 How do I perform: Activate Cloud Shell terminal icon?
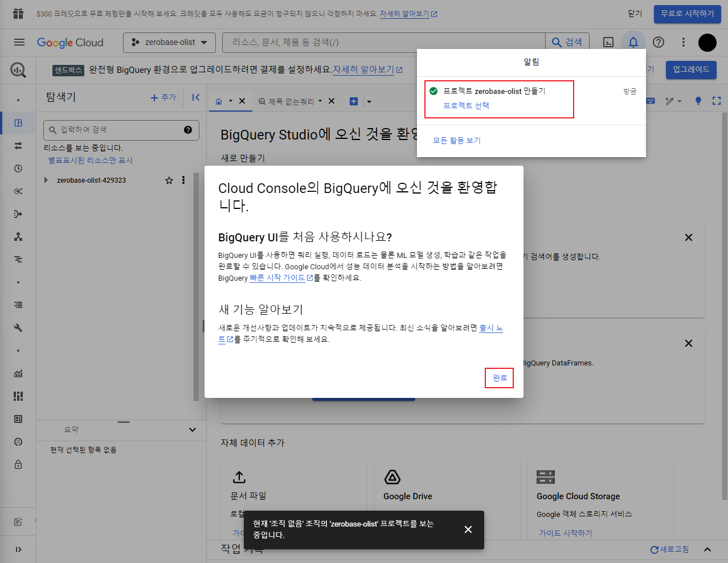tap(608, 42)
